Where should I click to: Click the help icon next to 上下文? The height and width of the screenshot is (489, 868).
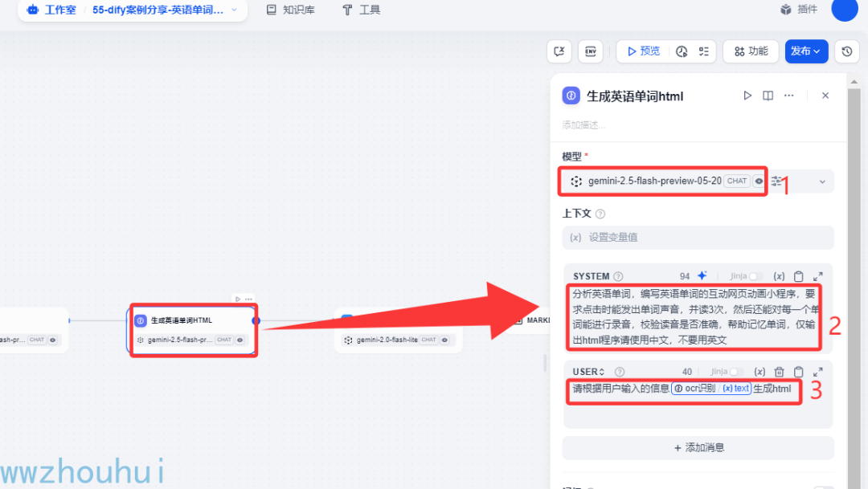[600, 214]
